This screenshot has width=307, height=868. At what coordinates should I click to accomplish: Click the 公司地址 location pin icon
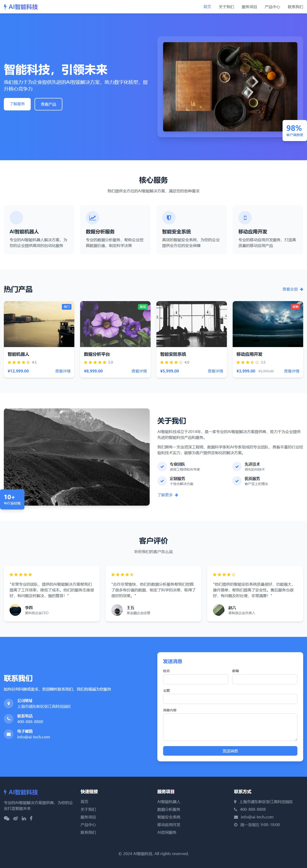(x=8, y=703)
